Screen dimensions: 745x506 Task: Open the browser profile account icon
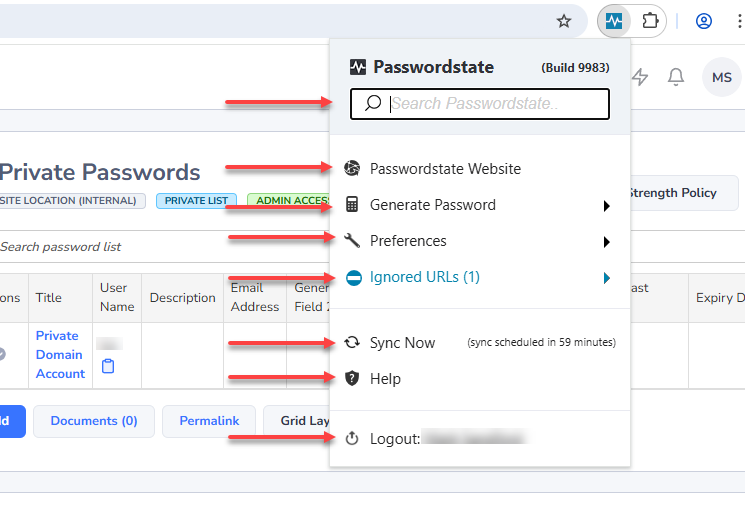click(703, 21)
